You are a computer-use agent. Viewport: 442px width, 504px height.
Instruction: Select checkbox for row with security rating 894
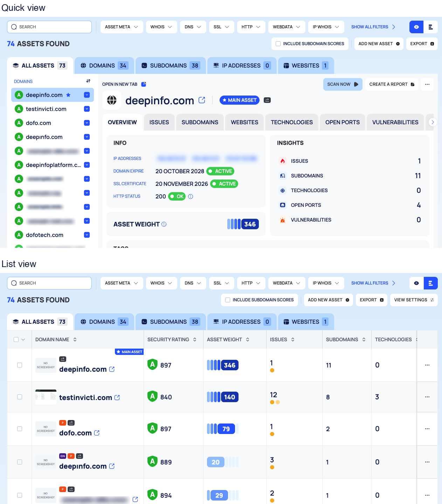(x=20, y=495)
